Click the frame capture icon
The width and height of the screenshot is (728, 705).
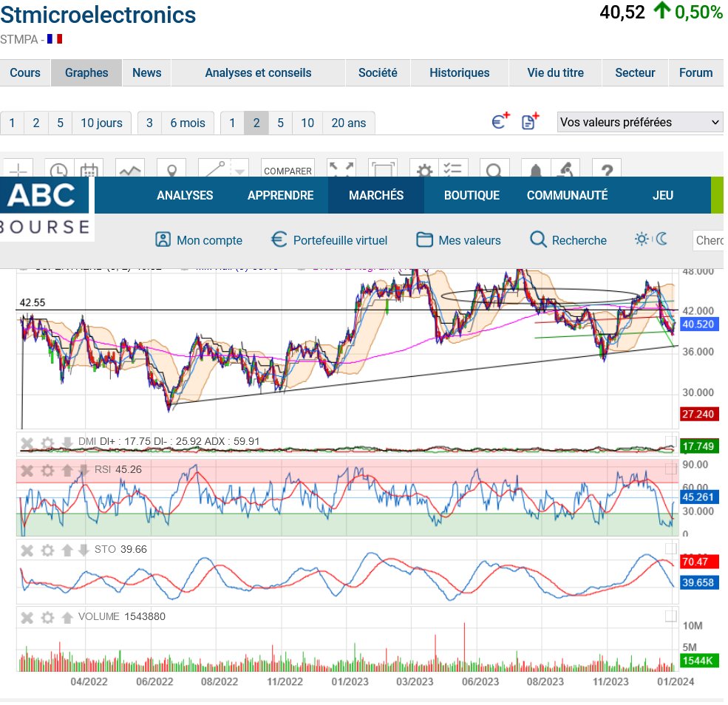click(382, 169)
